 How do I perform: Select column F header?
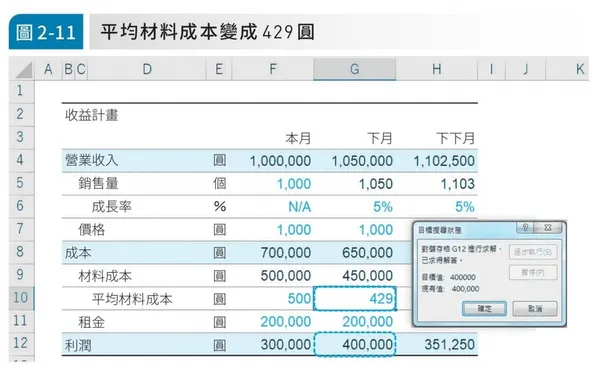(272, 69)
